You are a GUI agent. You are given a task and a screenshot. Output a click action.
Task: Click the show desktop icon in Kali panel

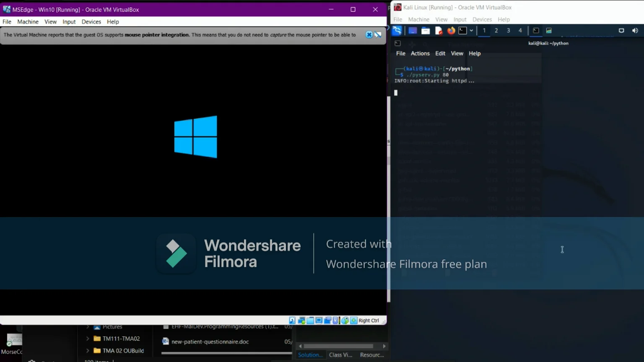click(413, 31)
